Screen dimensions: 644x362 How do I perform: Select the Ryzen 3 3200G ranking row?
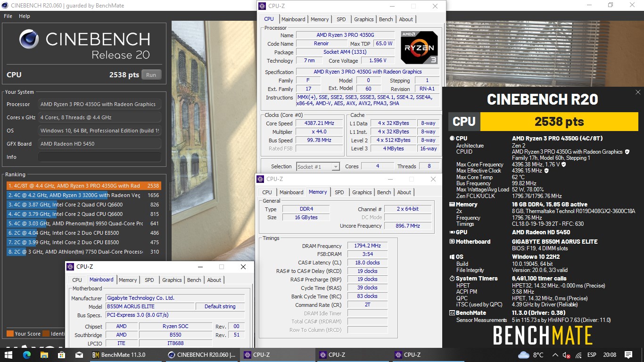83,195
